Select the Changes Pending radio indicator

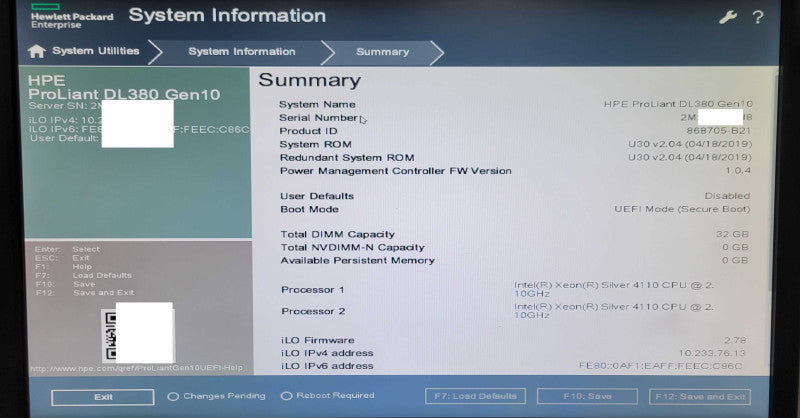[173, 396]
